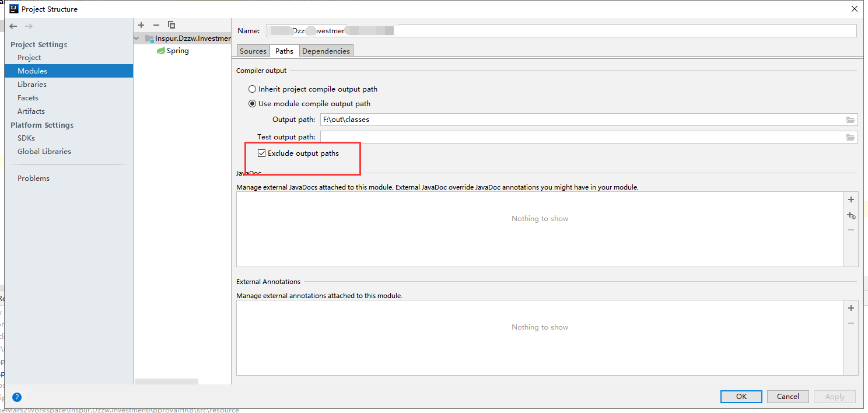
Task: Add external annotations with the plus icon
Action: [850, 307]
